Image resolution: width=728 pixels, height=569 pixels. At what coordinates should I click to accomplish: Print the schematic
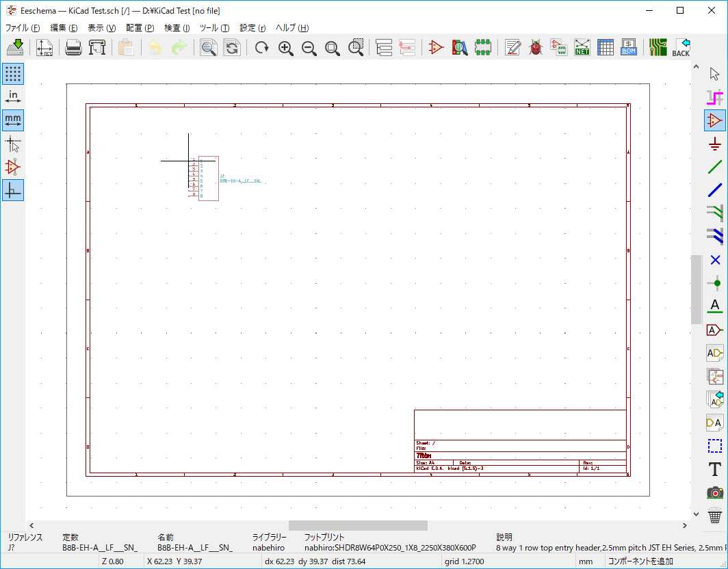(73, 47)
